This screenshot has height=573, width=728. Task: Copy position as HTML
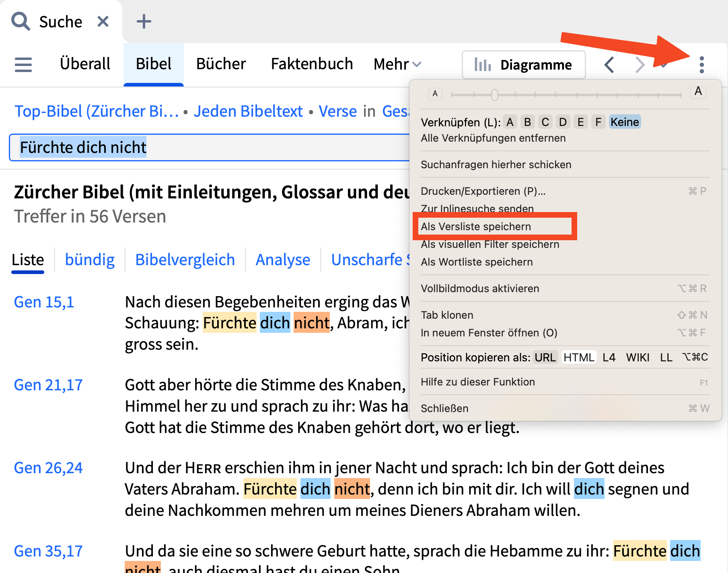(579, 357)
